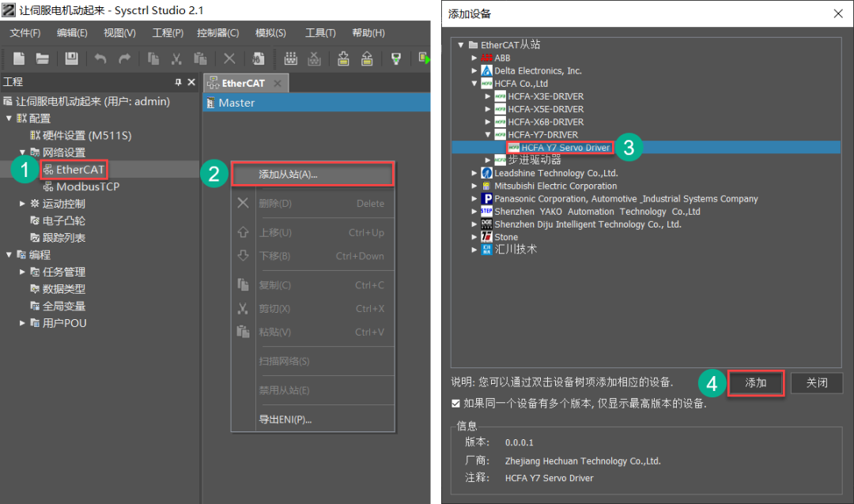Collapse the 配置 tree node
The height and width of the screenshot is (504, 854).
pos(9,118)
